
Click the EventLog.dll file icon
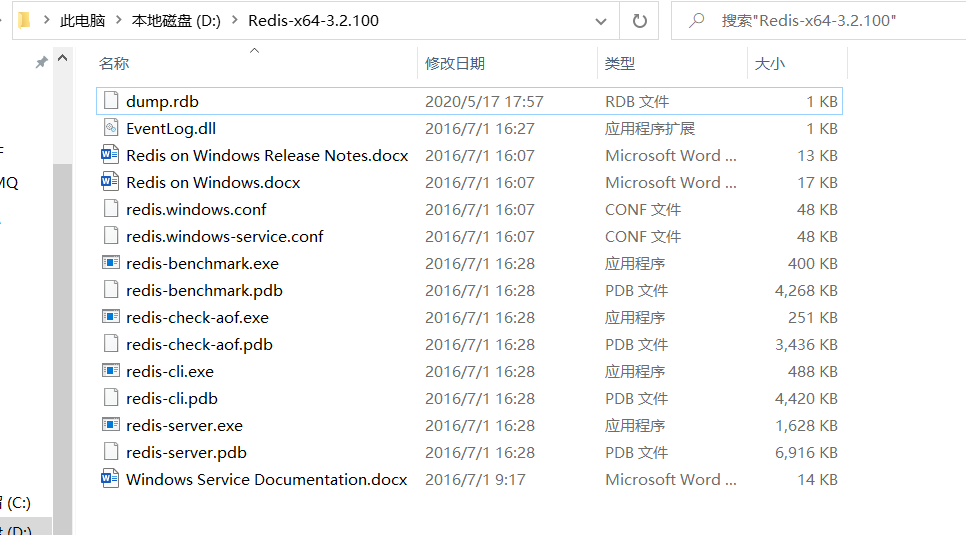coord(111,128)
